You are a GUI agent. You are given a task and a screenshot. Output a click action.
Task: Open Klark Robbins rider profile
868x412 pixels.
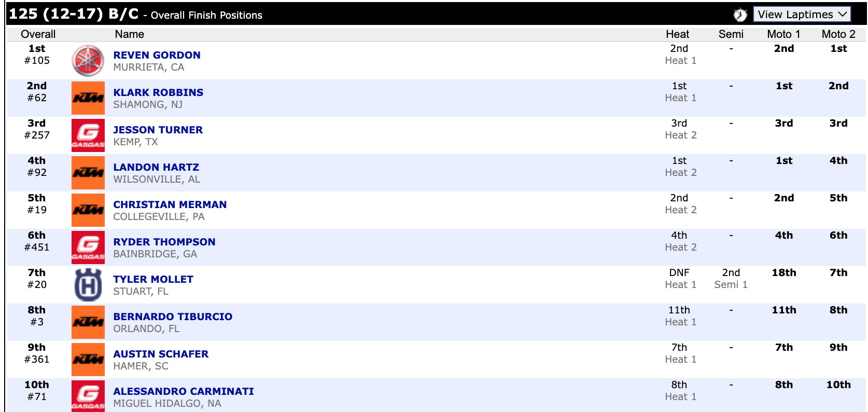point(158,92)
